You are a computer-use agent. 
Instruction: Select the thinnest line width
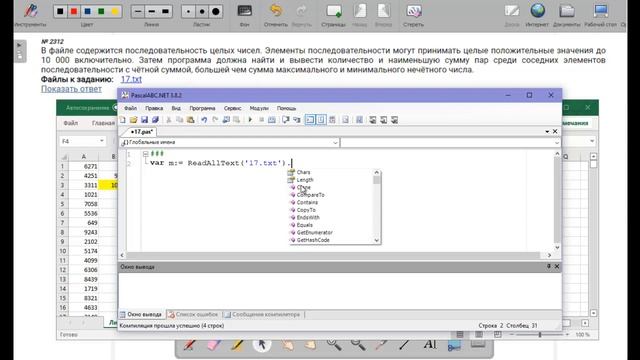click(138, 11)
